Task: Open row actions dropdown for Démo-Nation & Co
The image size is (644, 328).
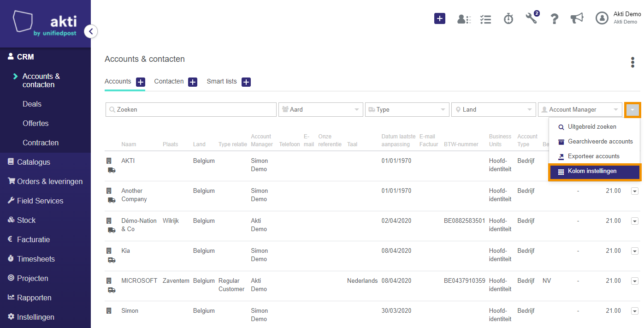Action: (x=634, y=221)
